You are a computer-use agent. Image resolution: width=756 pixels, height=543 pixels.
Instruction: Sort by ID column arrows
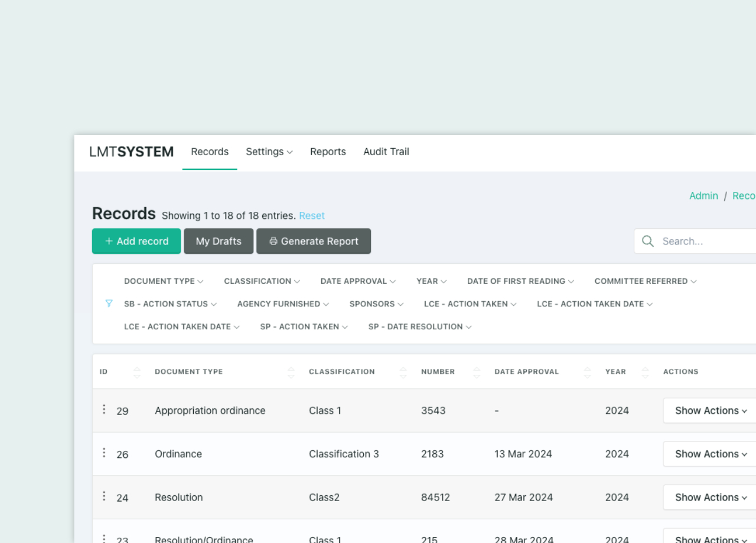tap(137, 372)
